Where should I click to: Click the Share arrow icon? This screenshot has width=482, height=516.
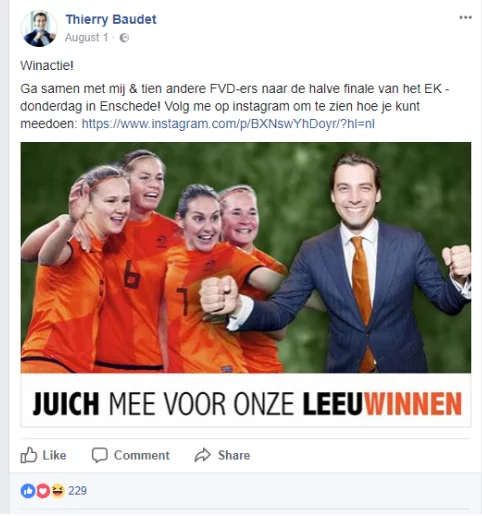tap(202, 455)
